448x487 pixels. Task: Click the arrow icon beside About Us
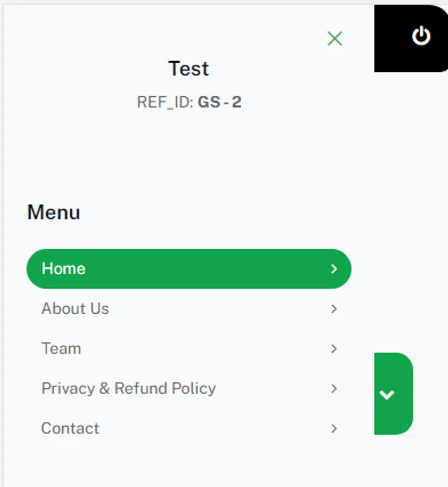(334, 309)
